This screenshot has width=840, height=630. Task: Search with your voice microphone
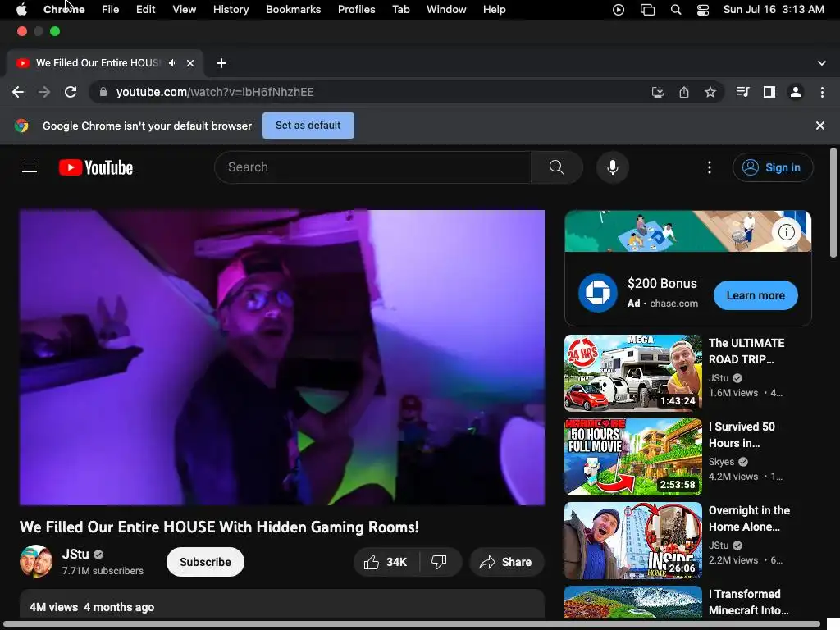pyautogui.click(x=613, y=167)
